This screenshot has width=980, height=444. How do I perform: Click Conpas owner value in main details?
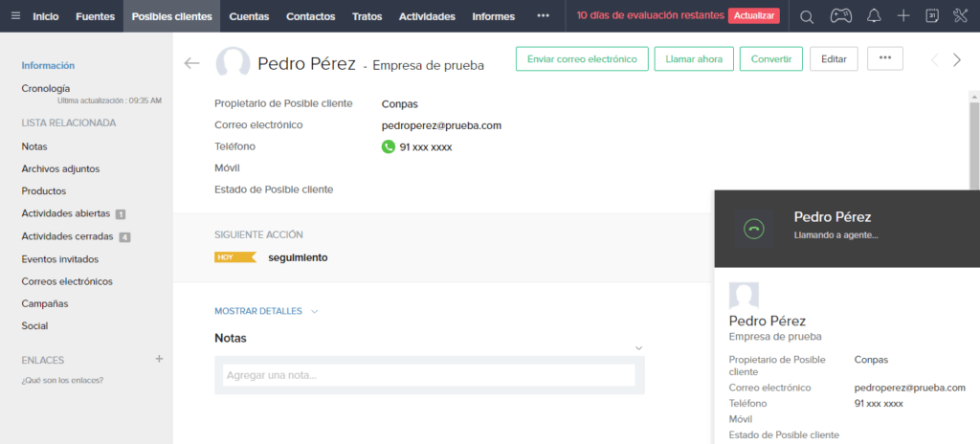(399, 103)
